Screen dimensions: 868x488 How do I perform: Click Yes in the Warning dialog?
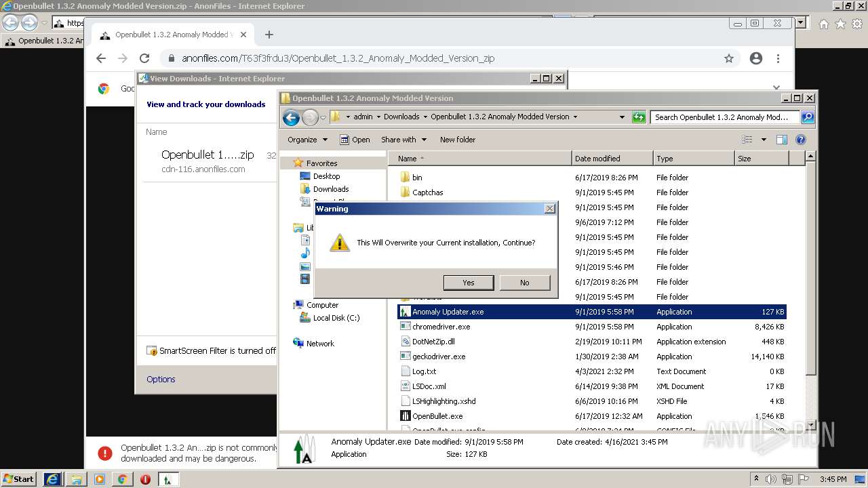(468, 283)
